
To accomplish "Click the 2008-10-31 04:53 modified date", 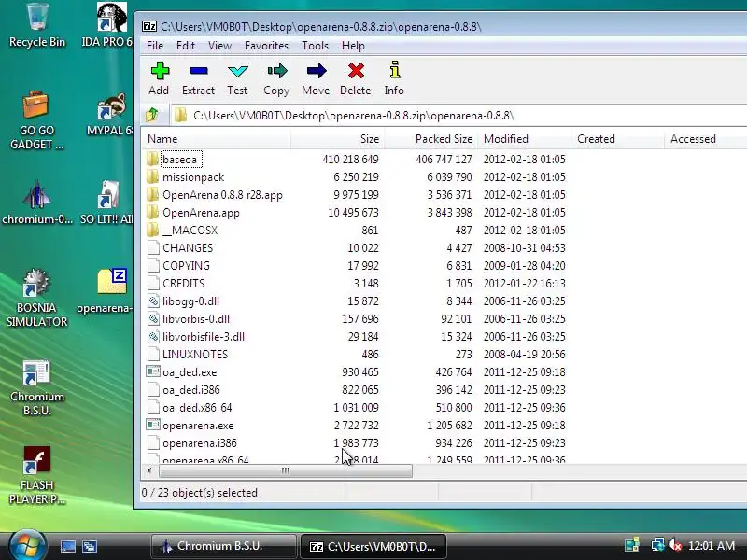I will click(524, 248).
